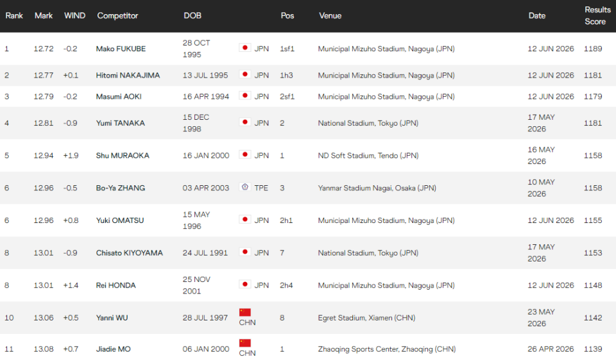Screen dimensions: 616x364
Task: Click the Japan flag in Rei HONDA's row
Action: [244, 285]
